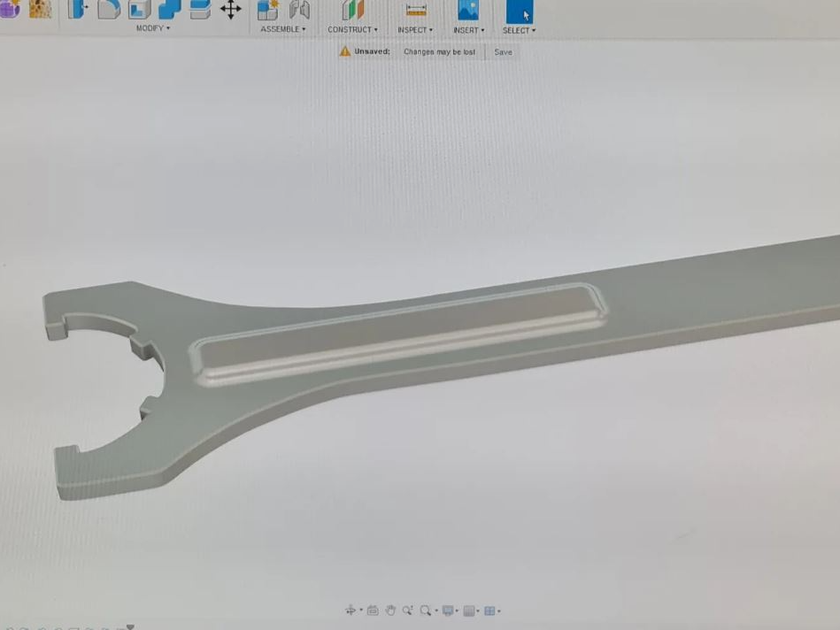Open the ASSEMBLE dropdown menu
This screenshot has height=630, width=840.
(x=283, y=29)
